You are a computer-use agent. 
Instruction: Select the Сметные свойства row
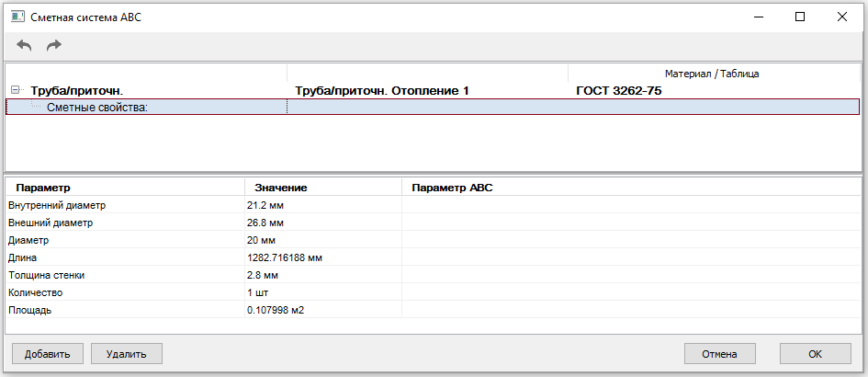[432, 107]
